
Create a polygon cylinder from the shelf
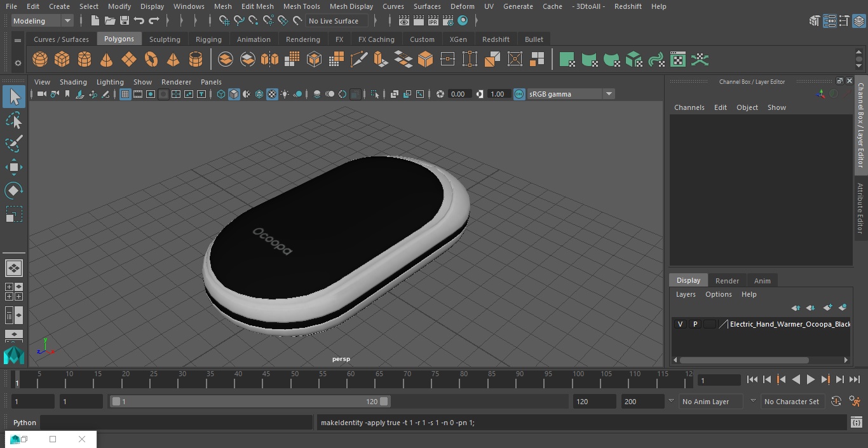tap(85, 60)
